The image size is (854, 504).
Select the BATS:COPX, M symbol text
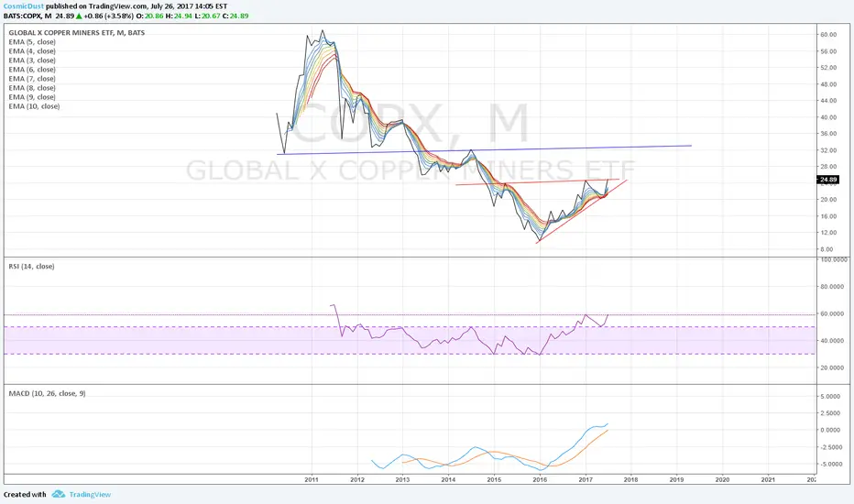coord(27,16)
